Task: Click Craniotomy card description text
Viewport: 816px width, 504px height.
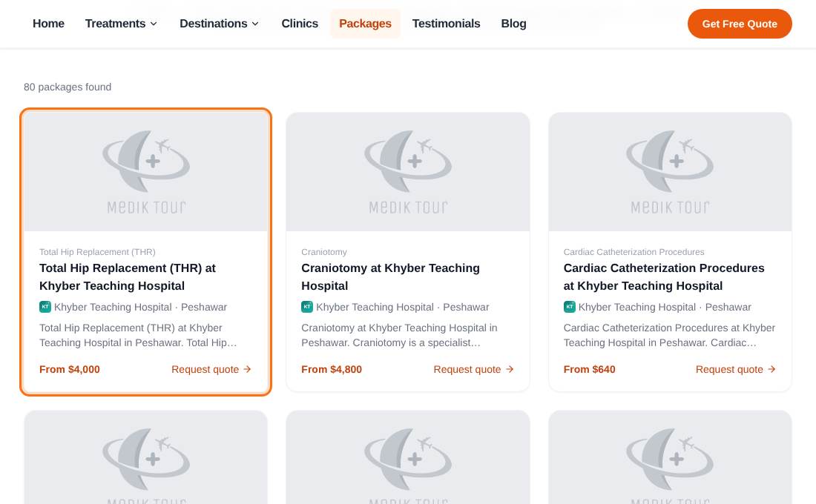Action: [399, 336]
